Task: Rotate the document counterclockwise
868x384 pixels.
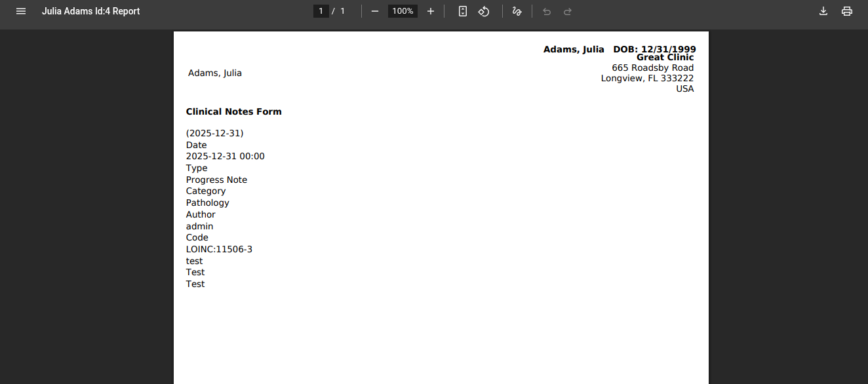Action: [x=484, y=11]
